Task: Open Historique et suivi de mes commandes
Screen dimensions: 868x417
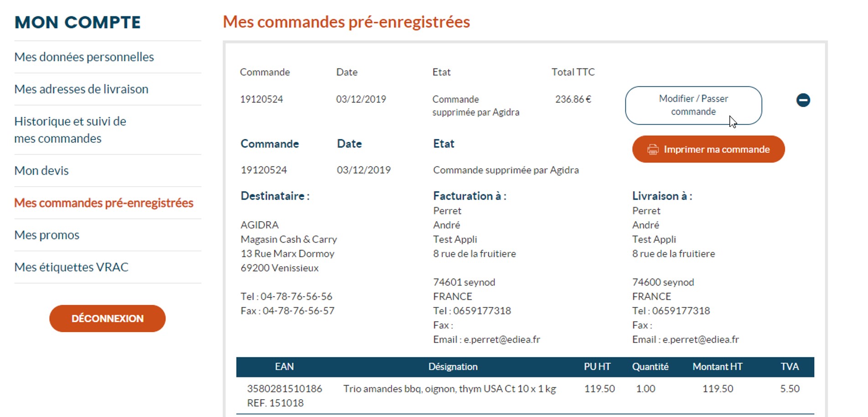Action: point(70,130)
